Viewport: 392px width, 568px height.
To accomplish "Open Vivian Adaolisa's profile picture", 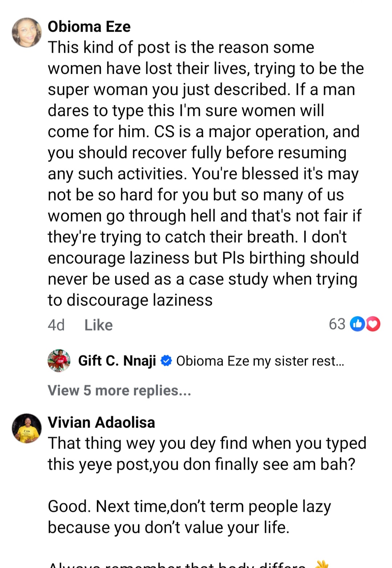I will point(26,428).
